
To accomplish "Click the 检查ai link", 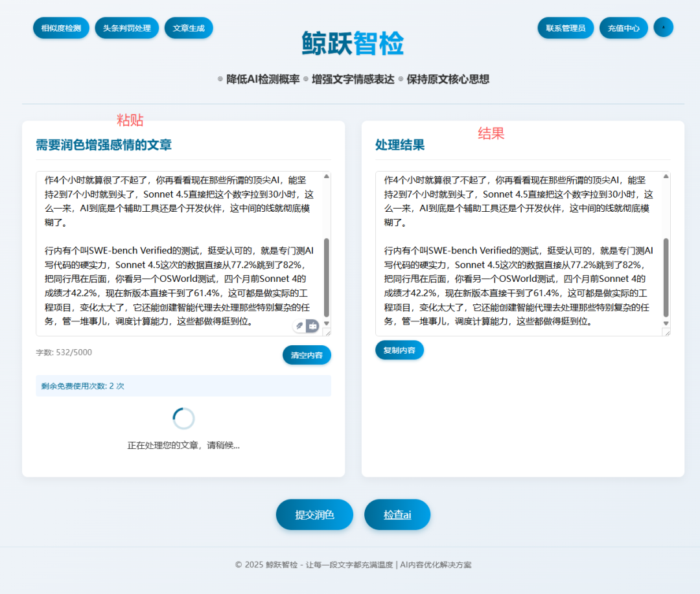I will (x=397, y=514).
